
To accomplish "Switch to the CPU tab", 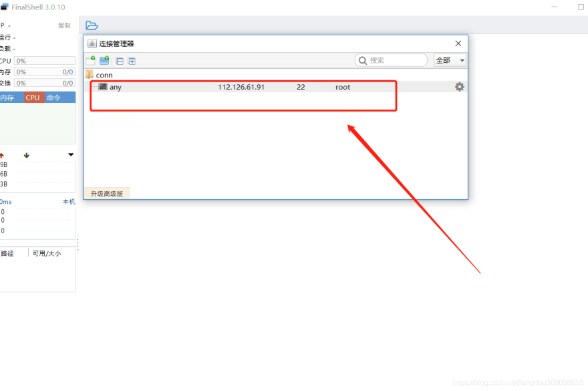I will coord(34,98).
